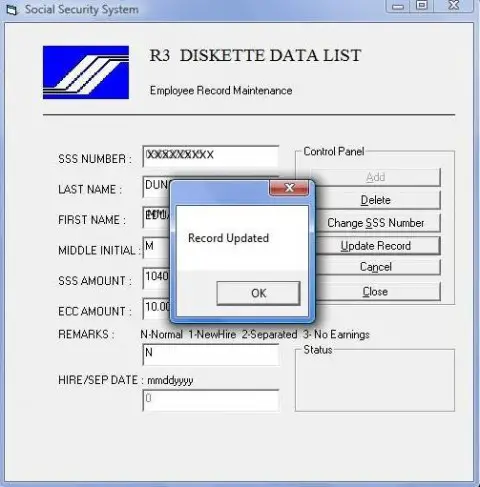The image size is (480, 487).
Task: Click the SSS AMOUNT field
Action: click(x=156, y=278)
